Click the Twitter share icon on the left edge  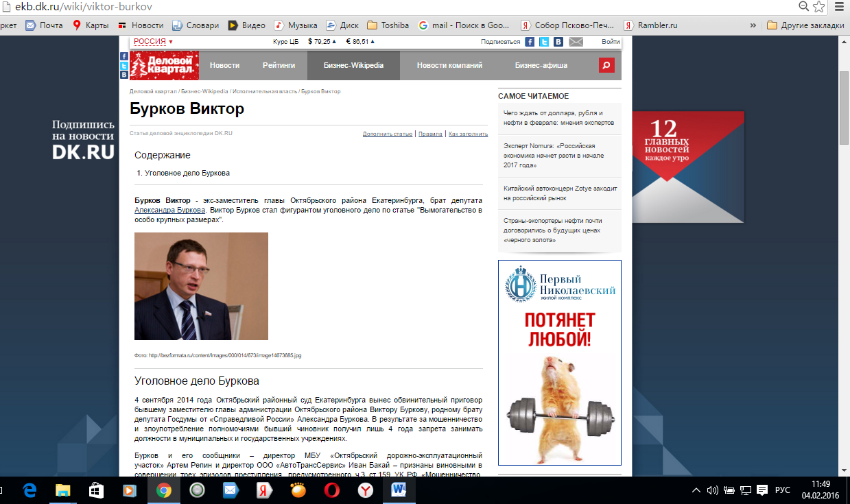pyautogui.click(x=124, y=65)
